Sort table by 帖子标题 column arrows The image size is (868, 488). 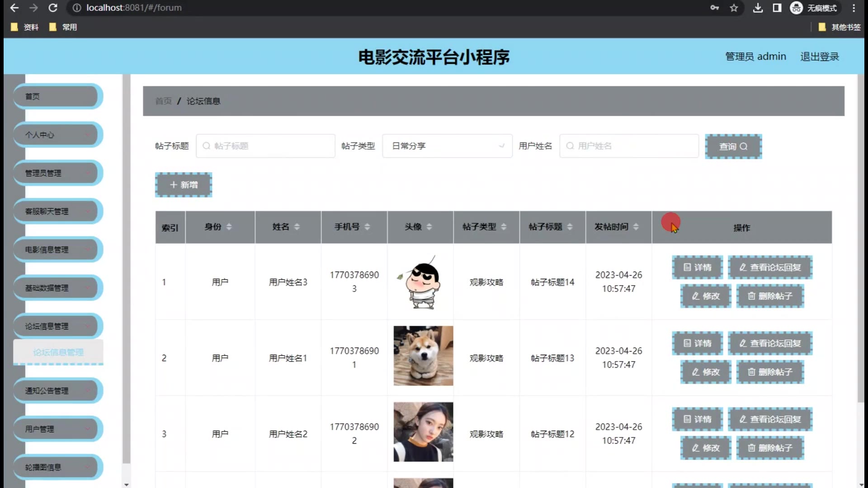point(570,227)
